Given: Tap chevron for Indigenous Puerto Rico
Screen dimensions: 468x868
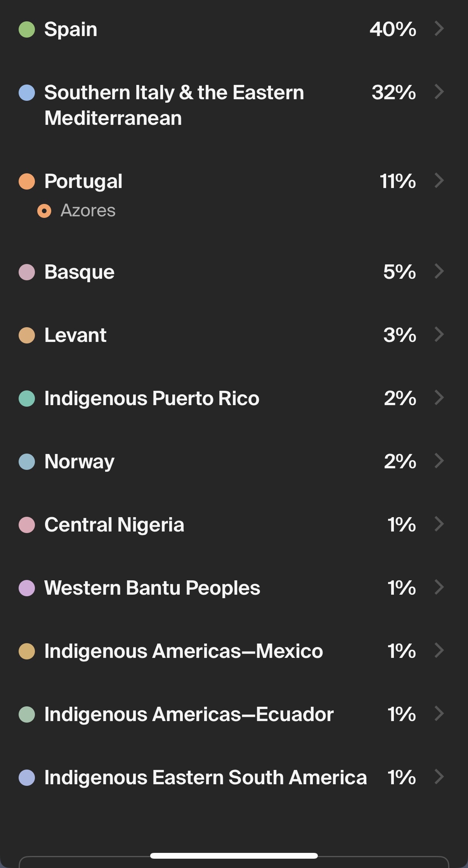Looking at the screenshot, I should point(439,398).
